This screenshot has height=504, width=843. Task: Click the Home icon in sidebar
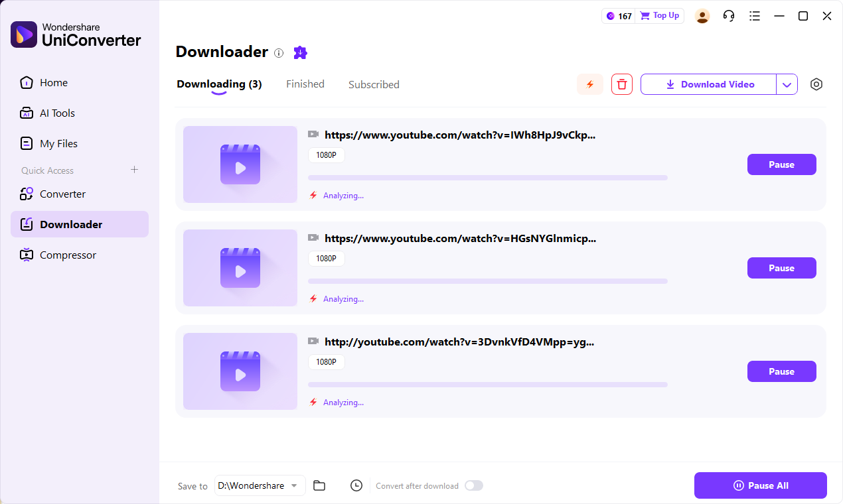pos(27,83)
